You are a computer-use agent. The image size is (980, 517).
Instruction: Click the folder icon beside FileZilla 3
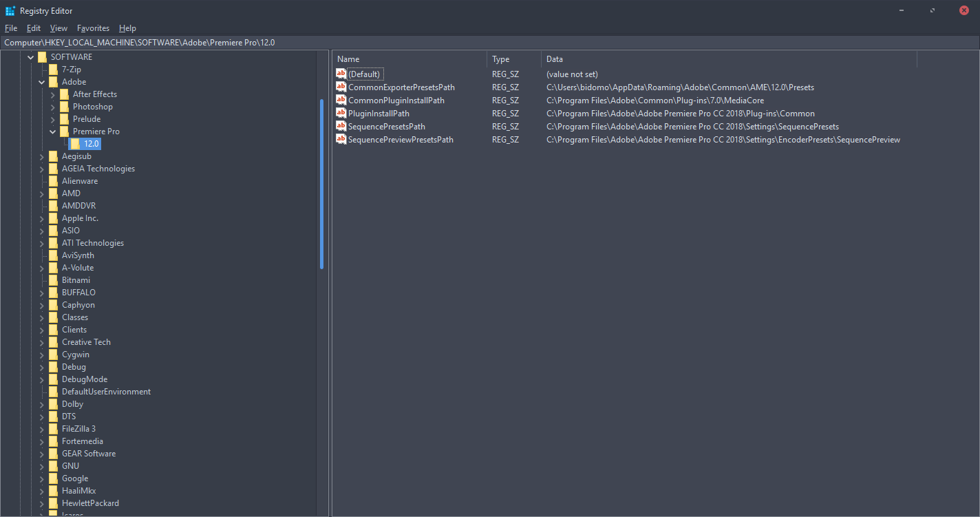point(53,429)
